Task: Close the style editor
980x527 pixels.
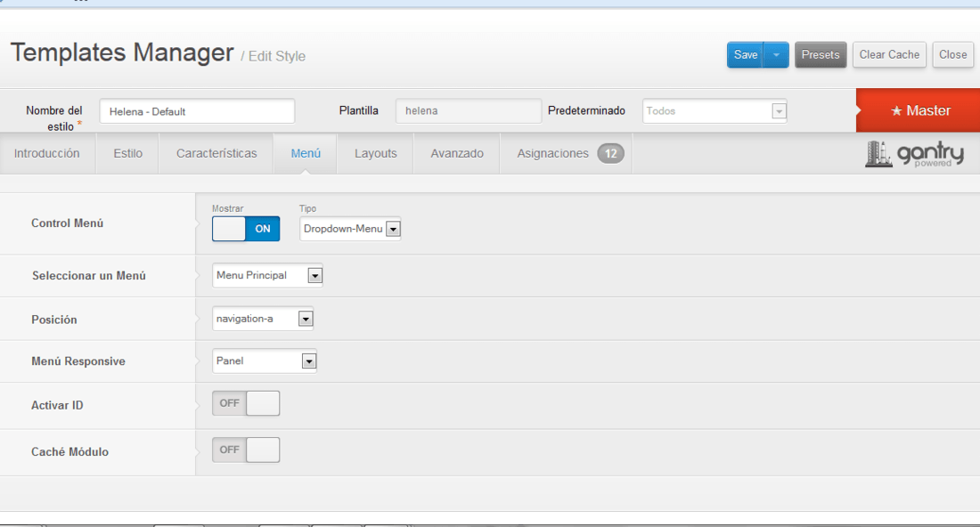Action: coord(953,55)
